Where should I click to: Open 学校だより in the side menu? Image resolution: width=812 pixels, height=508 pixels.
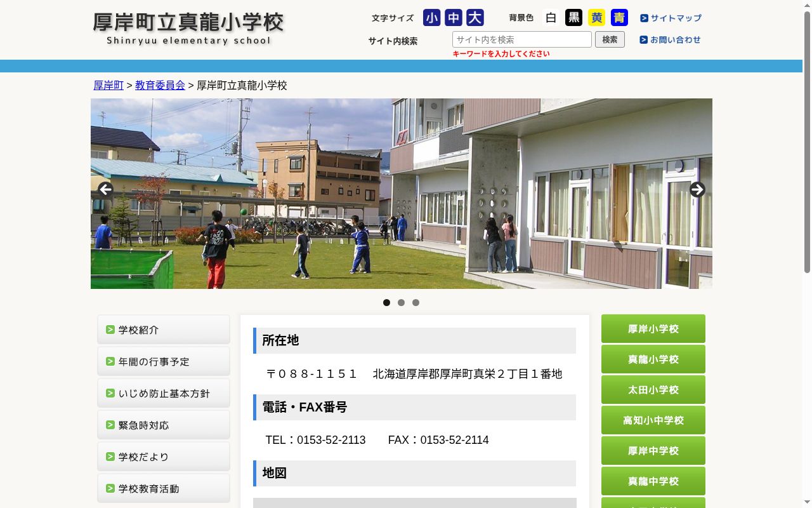coord(164,457)
